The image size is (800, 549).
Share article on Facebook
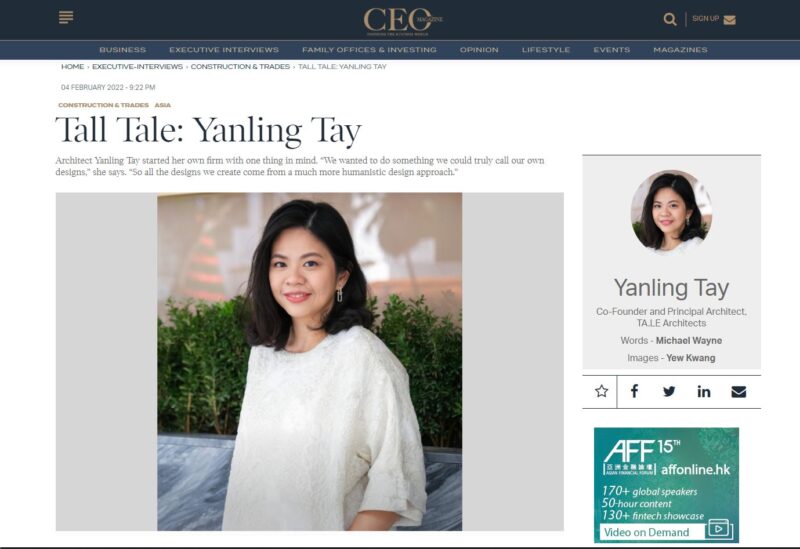click(634, 391)
